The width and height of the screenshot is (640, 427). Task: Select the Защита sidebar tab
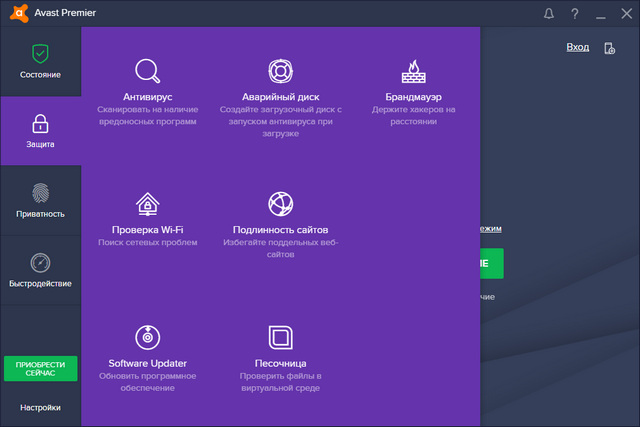point(40,131)
